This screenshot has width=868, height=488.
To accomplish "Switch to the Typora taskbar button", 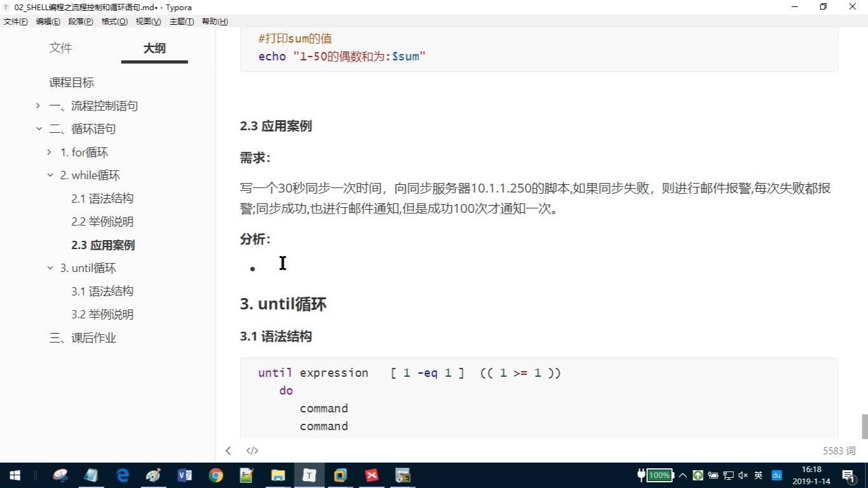I will 309,475.
